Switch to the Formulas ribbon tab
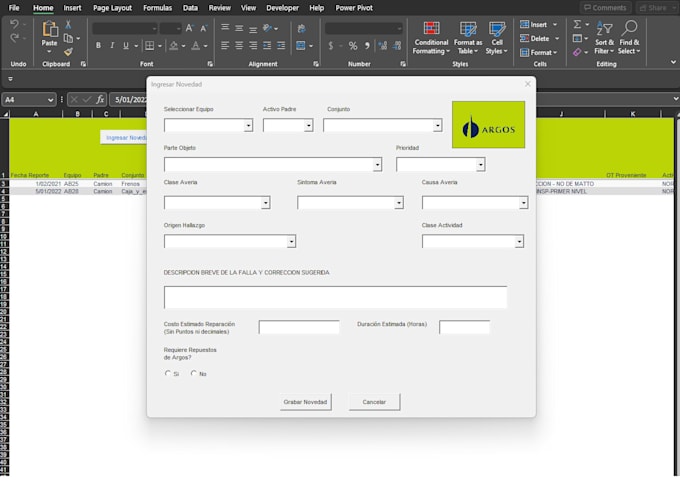Viewport: 680px width, 482px height. [157, 7]
